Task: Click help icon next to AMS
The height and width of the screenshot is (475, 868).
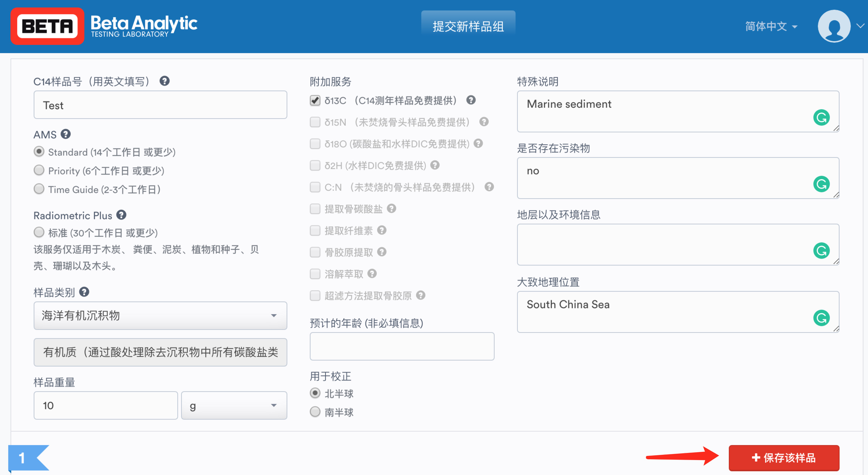Action: coord(66,134)
